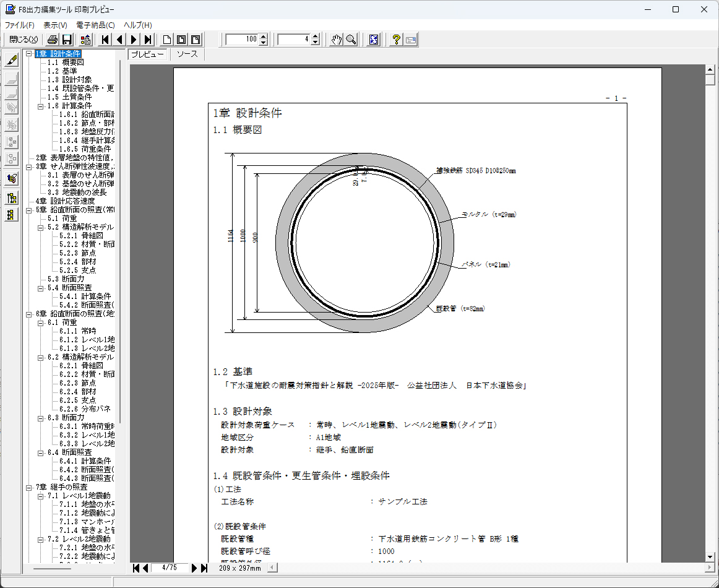Click the floppy disk save icon
Image resolution: width=719 pixels, height=588 pixels.
[67, 40]
